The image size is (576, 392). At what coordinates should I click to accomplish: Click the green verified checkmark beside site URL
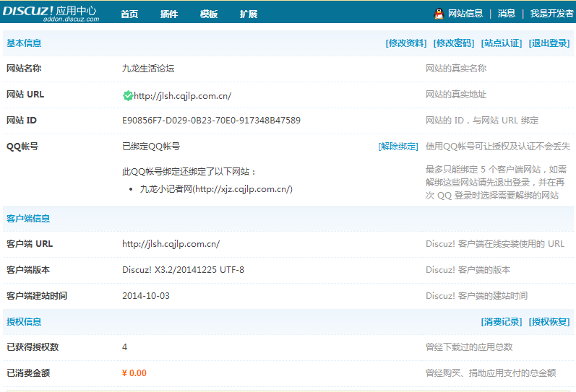[x=128, y=95]
